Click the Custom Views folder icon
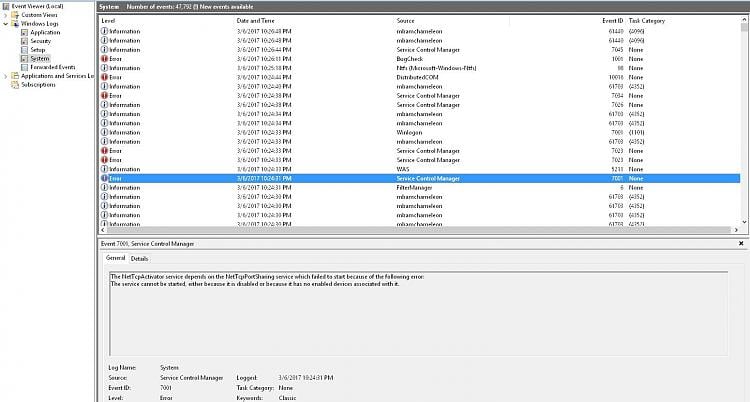This screenshot has height=402, width=750. pos(15,15)
